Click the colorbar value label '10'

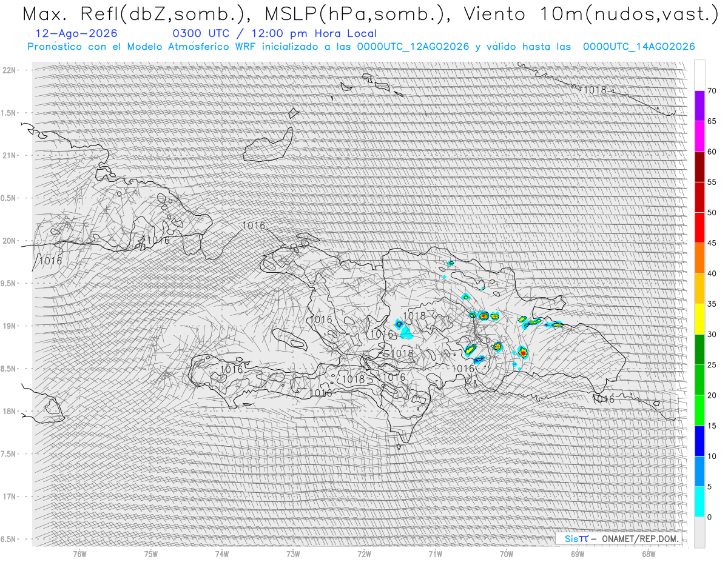[712, 456]
